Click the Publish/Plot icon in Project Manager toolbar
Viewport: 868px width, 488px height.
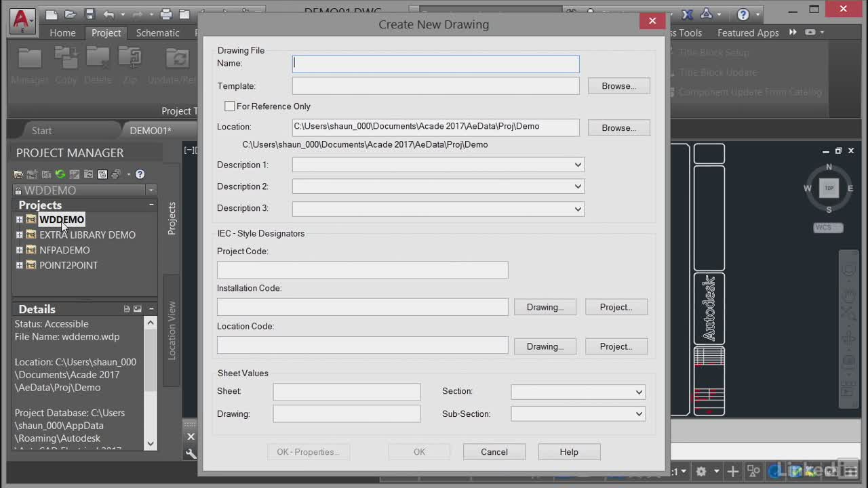pyautogui.click(x=116, y=174)
